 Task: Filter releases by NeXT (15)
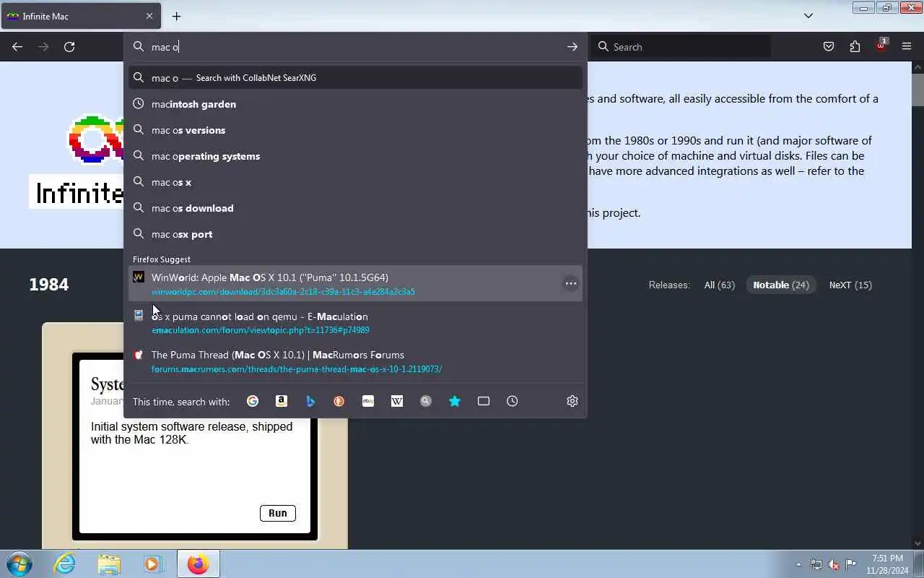850,285
